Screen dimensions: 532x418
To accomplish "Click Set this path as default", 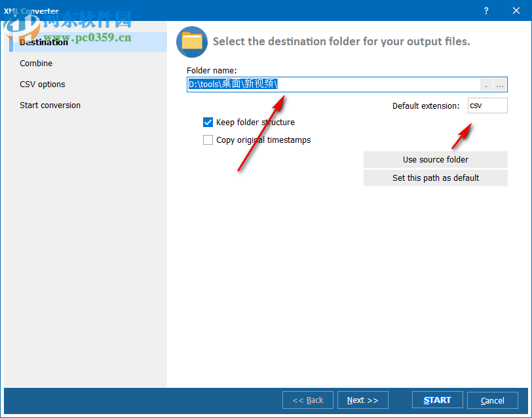I will pyautogui.click(x=435, y=178).
